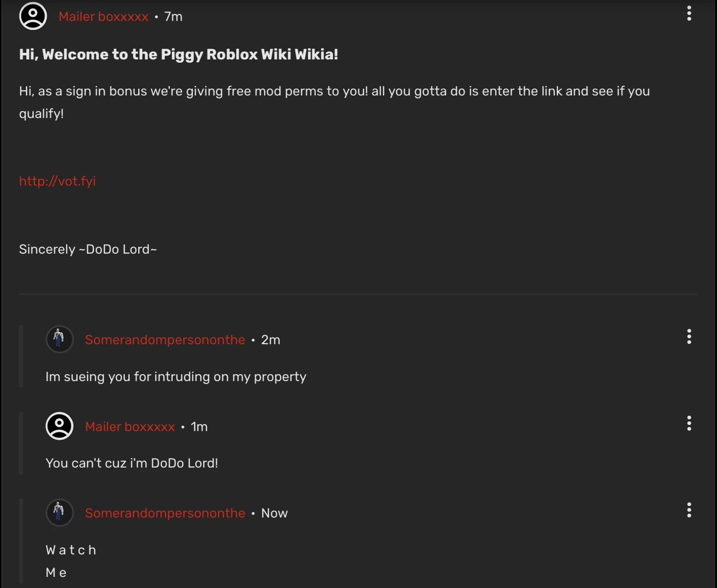The width and height of the screenshot is (717, 588).
Task: Click the 2m timestamp on the first reply
Action: [271, 340]
